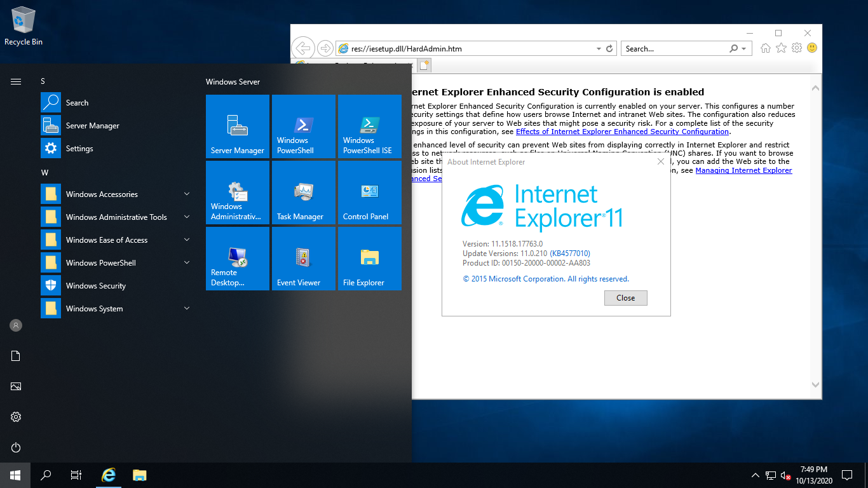This screenshot has width=868, height=488.
Task: Open the address bar dropdown arrow
Action: tap(599, 48)
